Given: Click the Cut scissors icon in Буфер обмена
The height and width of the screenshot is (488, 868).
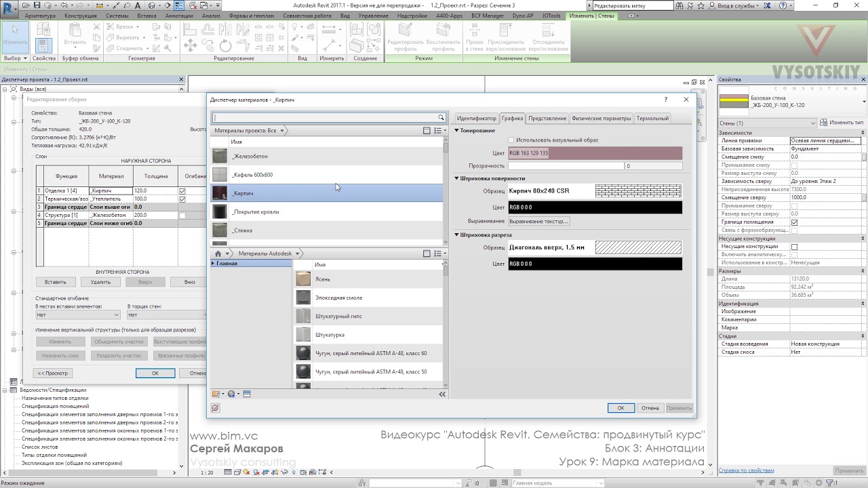Looking at the screenshot, I should click(x=96, y=26).
